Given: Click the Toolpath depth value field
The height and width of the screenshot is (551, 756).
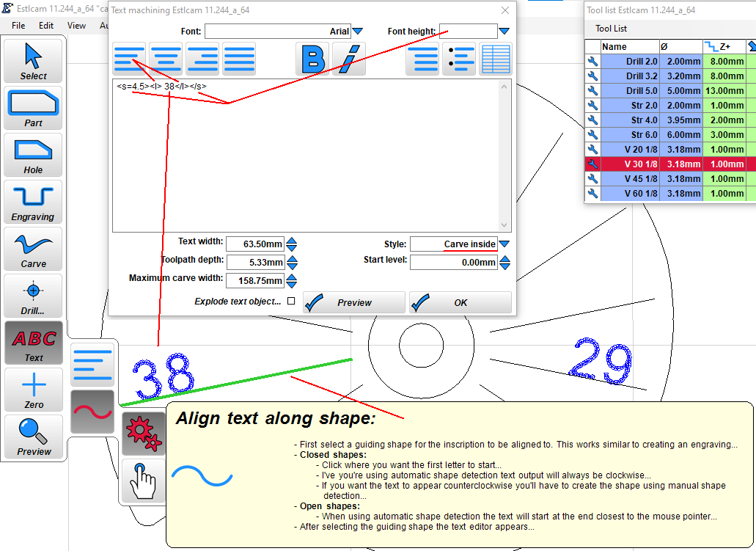Looking at the screenshot, I should coord(255,263).
